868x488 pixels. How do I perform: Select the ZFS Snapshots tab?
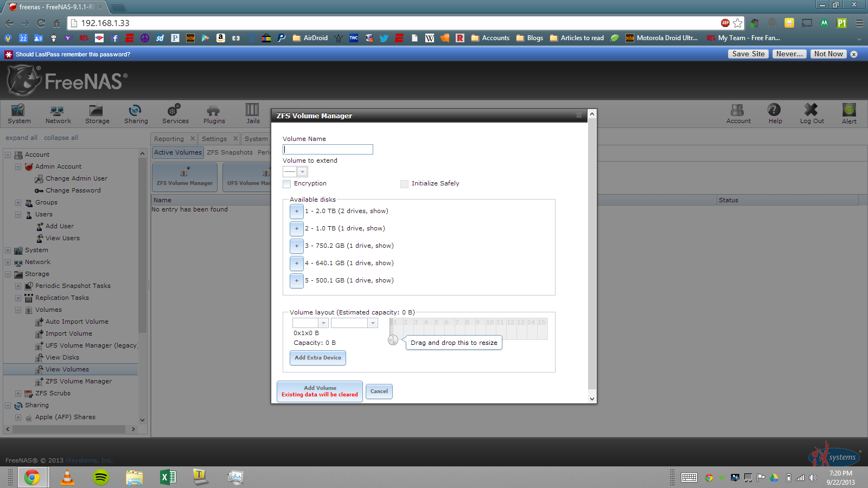[x=229, y=152]
